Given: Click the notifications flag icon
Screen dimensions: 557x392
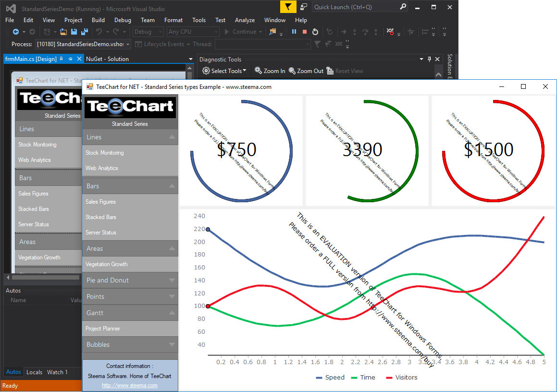Looking at the screenshot, I should (288, 7).
